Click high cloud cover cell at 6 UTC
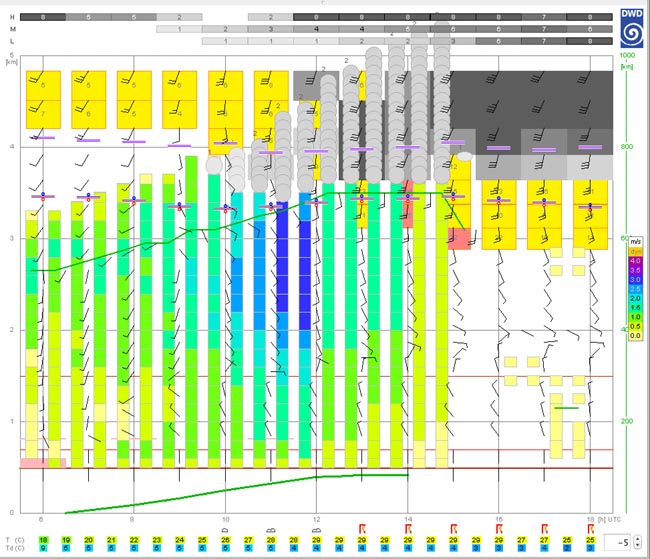This screenshot has height=559, width=650. click(43, 17)
